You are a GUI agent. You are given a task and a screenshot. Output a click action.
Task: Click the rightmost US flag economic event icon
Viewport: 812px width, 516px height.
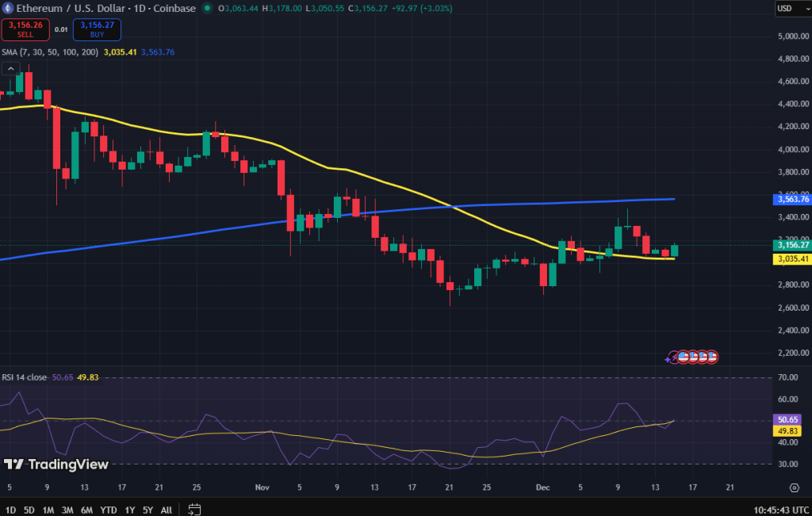pyautogui.click(x=712, y=357)
